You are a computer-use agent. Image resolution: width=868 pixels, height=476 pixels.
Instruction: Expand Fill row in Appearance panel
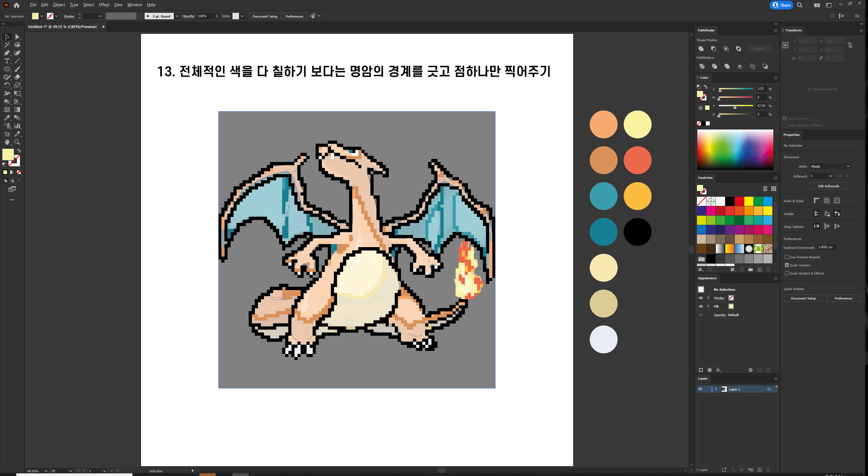tap(708, 306)
